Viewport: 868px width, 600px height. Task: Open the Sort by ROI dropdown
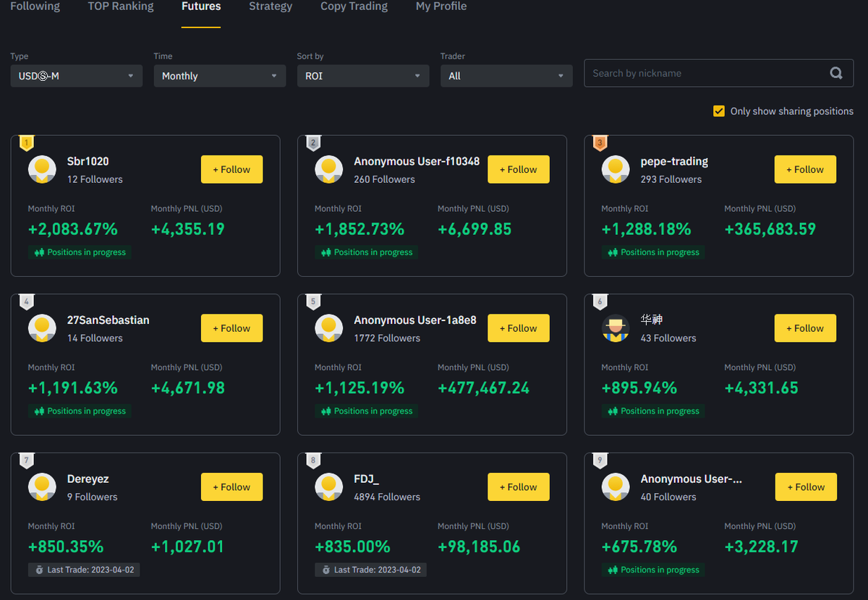click(x=363, y=76)
